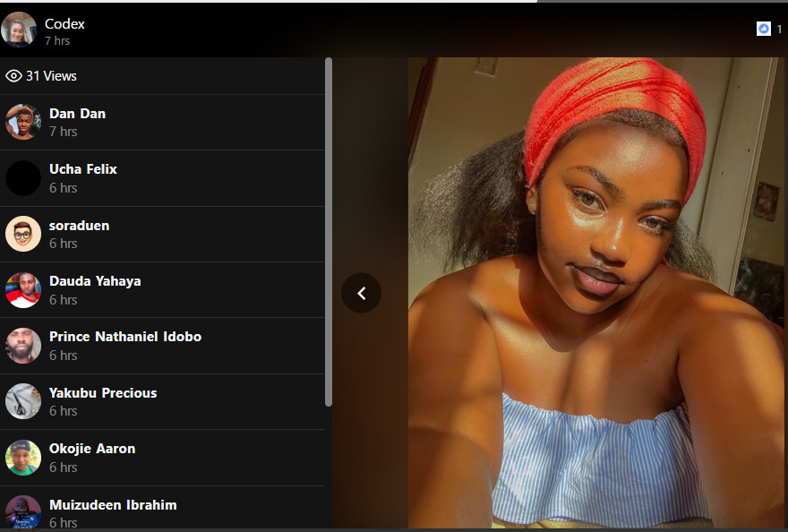Screen dimensions: 788x532
Task: Click the viewers list scrollbar
Action: pos(329,233)
